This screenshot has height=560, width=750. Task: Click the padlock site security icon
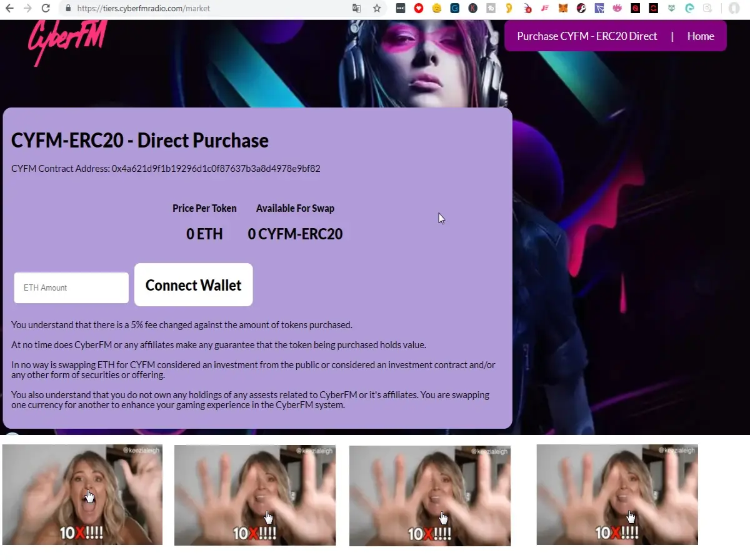coord(68,9)
